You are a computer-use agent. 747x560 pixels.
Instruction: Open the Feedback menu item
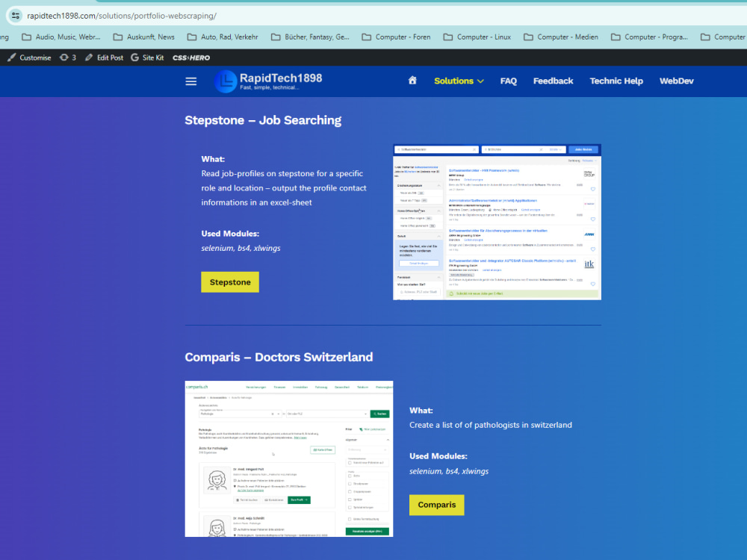click(x=553, y=81)
